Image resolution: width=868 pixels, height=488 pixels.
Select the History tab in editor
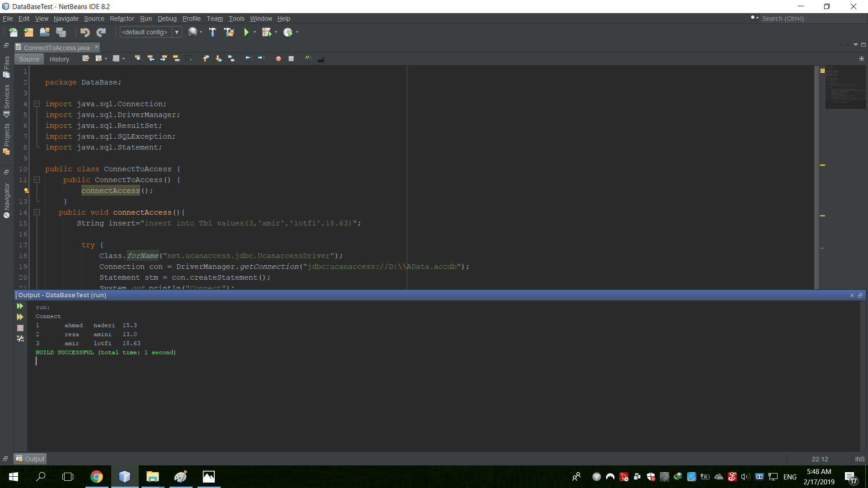point(58,59)
